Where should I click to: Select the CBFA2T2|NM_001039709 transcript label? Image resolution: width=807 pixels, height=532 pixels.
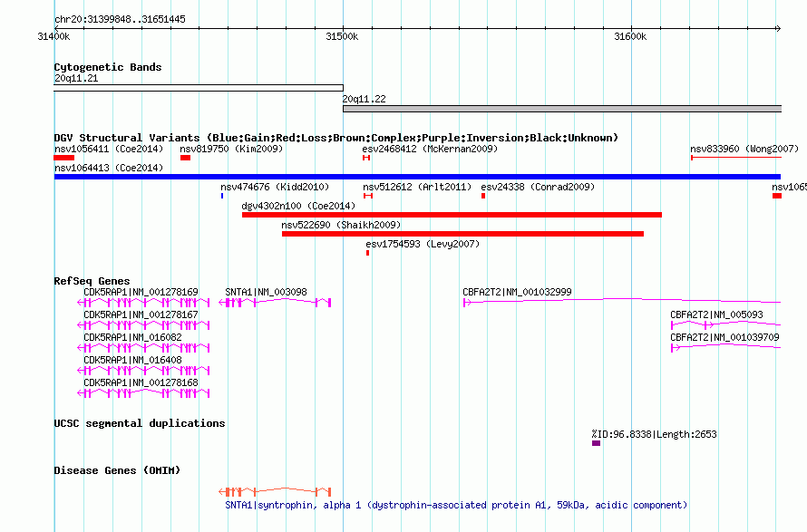pos(724,337)
